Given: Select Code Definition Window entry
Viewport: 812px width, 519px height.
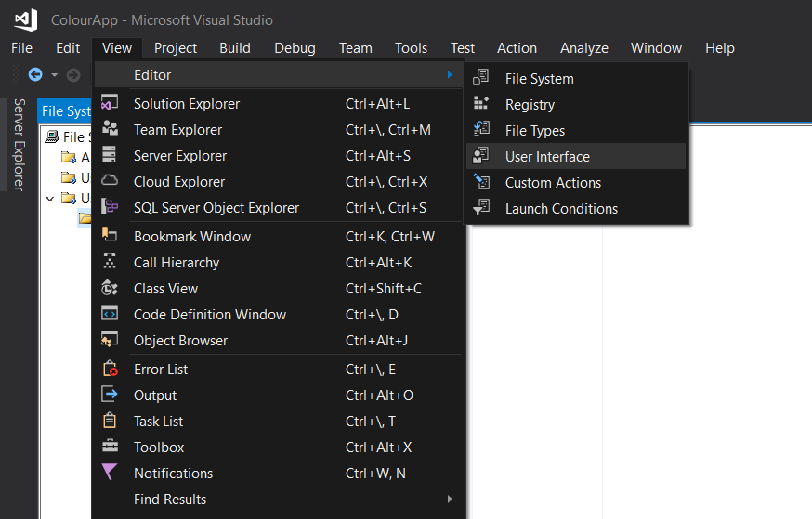Looking at the screenshot, I should pos(279,315).
